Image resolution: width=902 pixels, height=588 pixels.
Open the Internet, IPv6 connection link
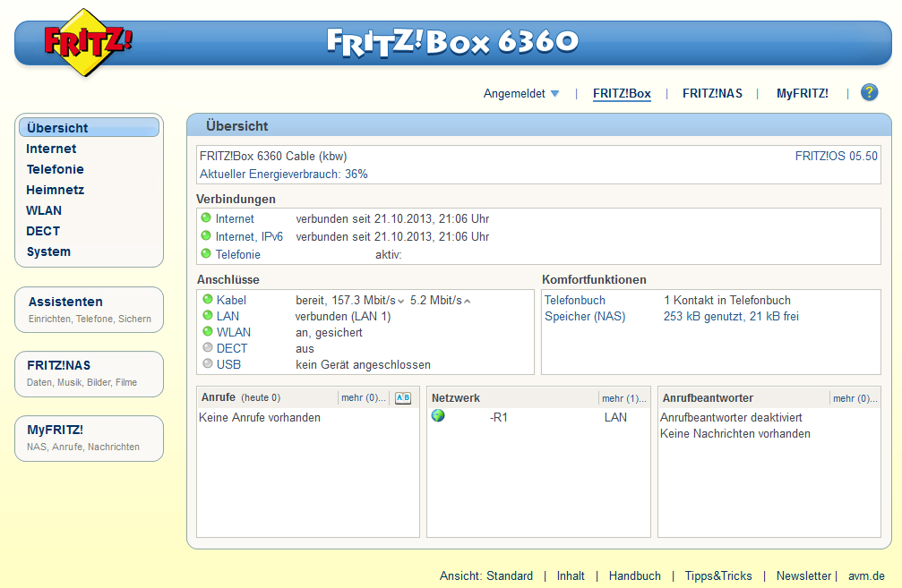[249, 237]
